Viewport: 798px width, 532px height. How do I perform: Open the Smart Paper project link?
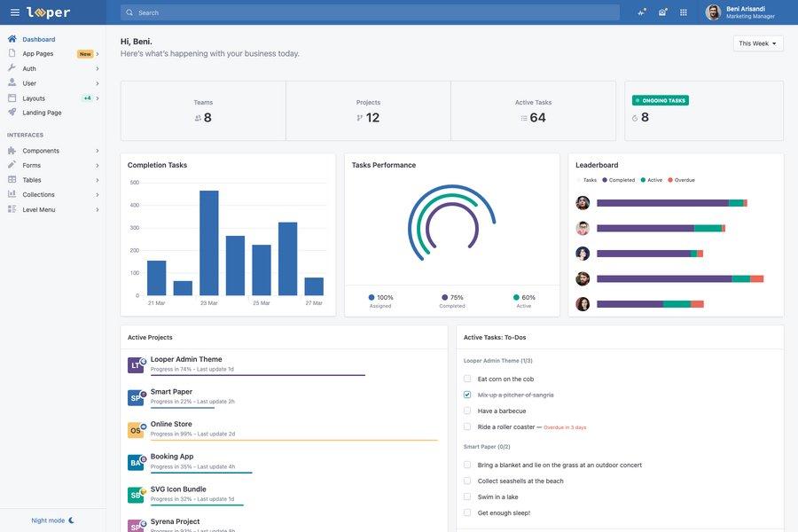(x=172, y=388)
